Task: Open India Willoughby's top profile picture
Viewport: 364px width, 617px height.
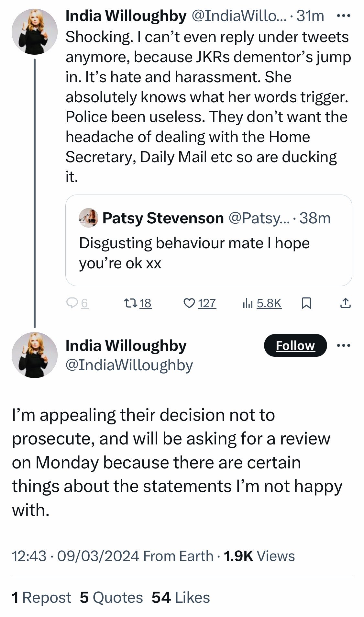Action: pos(34,32)
